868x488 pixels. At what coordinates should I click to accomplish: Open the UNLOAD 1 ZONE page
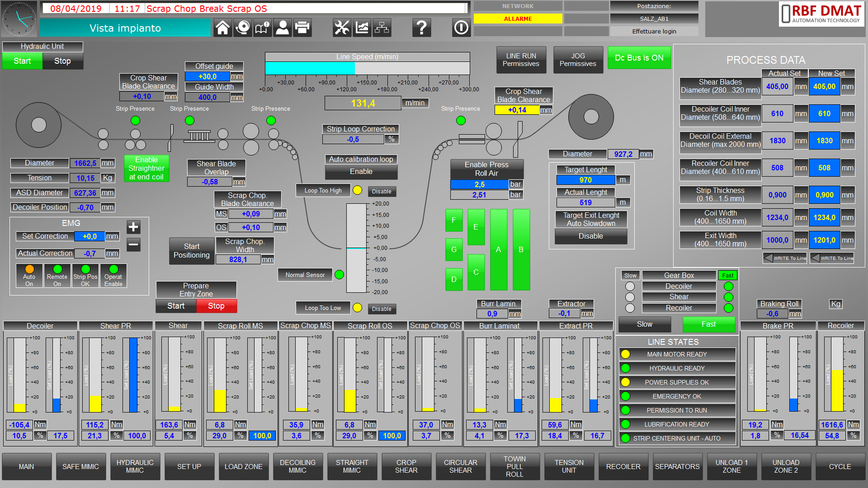pos(732,466)
